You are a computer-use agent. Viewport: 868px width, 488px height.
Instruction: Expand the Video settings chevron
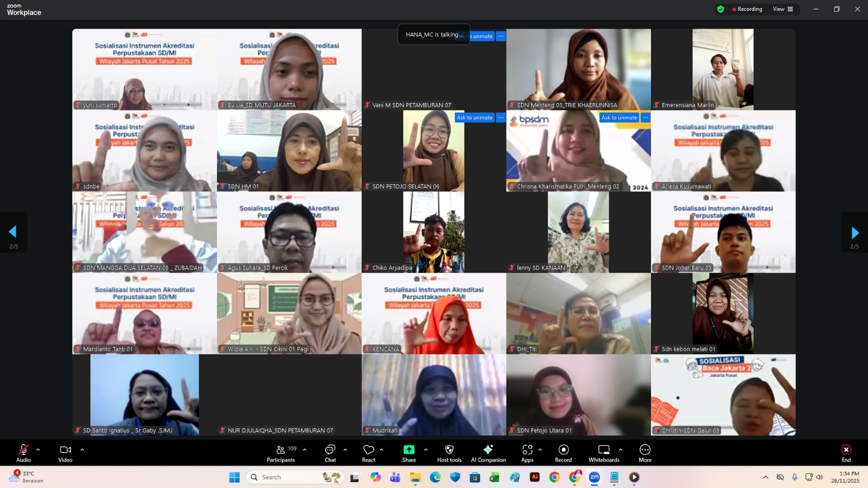pos(82,449)
